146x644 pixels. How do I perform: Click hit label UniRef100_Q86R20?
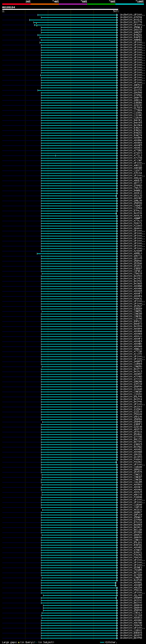(131, 535)
